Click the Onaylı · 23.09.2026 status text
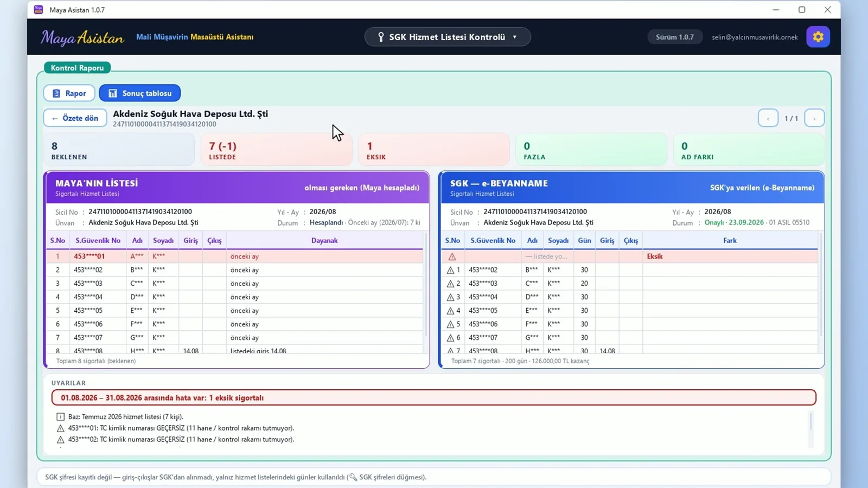The height and width of the screenshot is (488, 868). [734, 222]
